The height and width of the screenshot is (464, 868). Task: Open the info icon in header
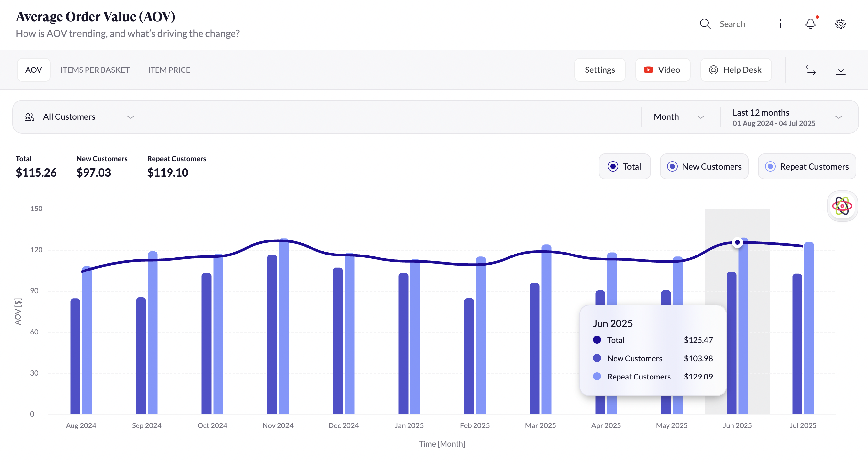tap(780, 24)
